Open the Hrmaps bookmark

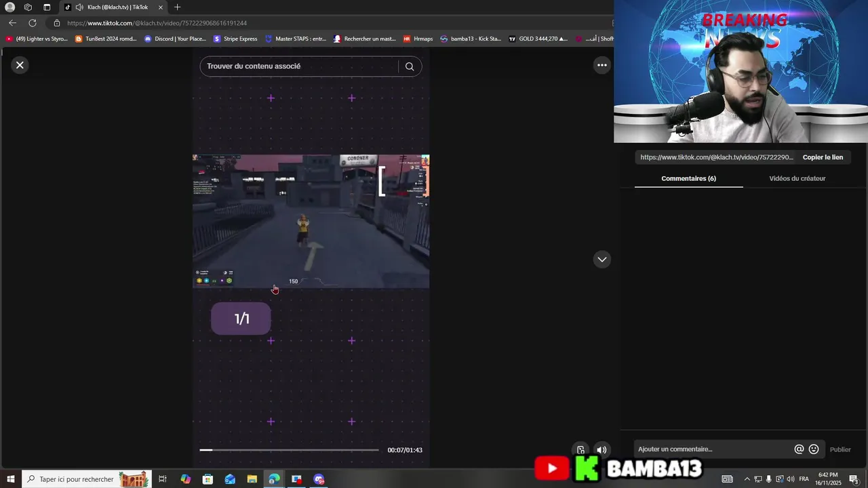click(418, 39)
